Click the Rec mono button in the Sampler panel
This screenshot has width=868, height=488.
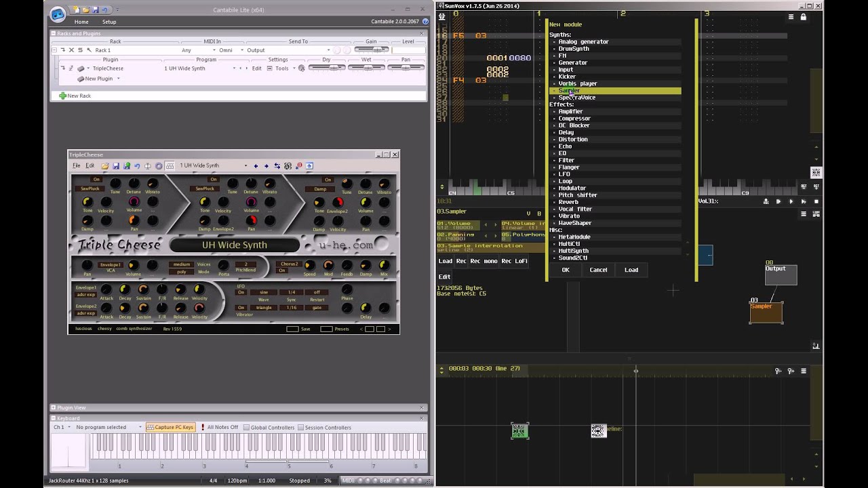pos(484,261)
